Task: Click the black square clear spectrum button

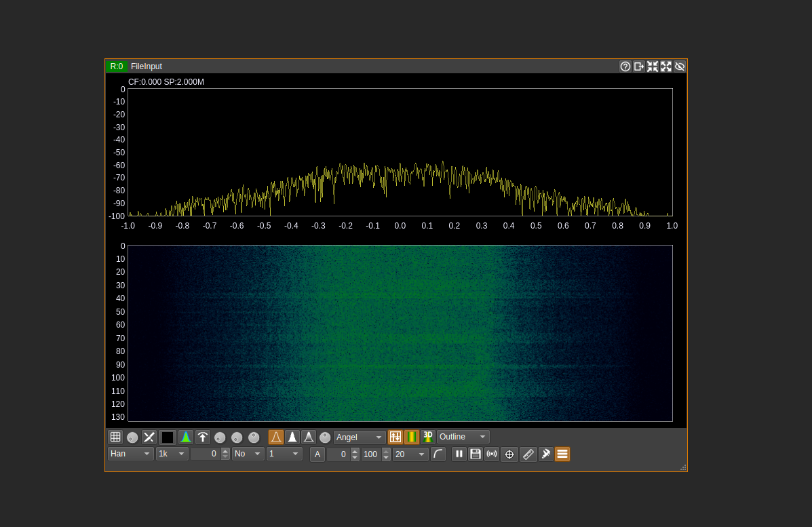Action: (168, 437)
